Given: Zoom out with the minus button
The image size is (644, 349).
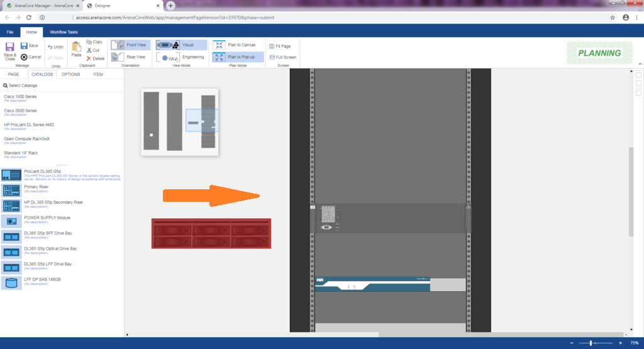Looking at the screenshot, I should pos(572,343).
